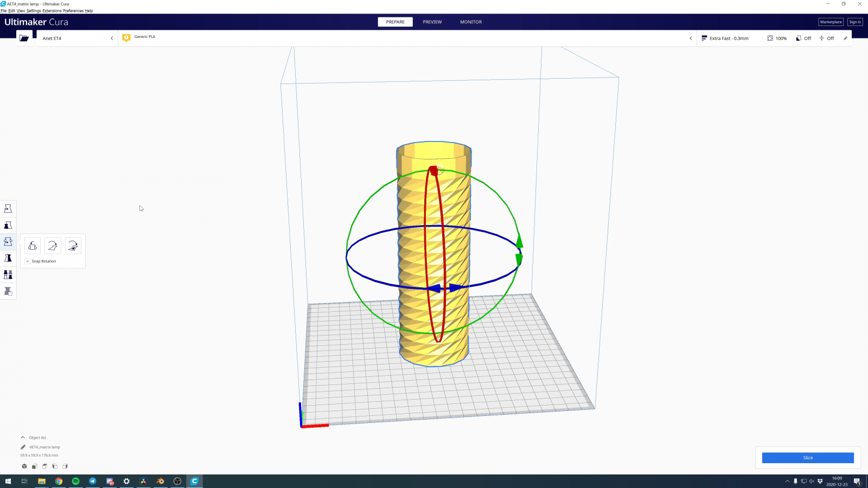This screenshot has height=488, width=868.
Task: Click the red rotation ring handle
Action: click(433, 171)
